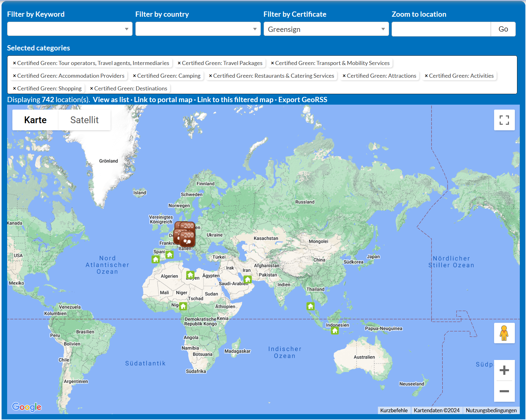Zoom in with the plus icon
The height and width of the screenshot is (420, 526).
click(504, 370)
